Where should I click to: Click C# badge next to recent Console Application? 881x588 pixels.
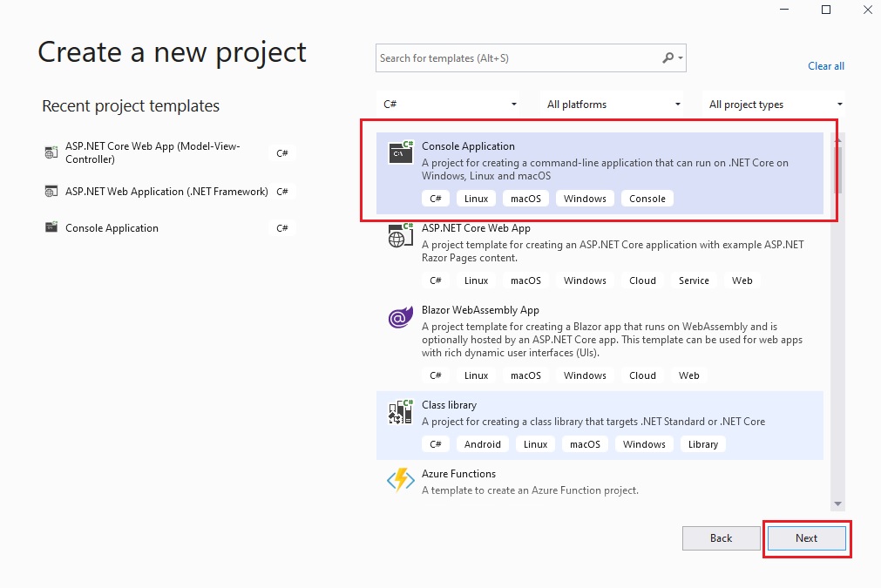tap(282, 228)
